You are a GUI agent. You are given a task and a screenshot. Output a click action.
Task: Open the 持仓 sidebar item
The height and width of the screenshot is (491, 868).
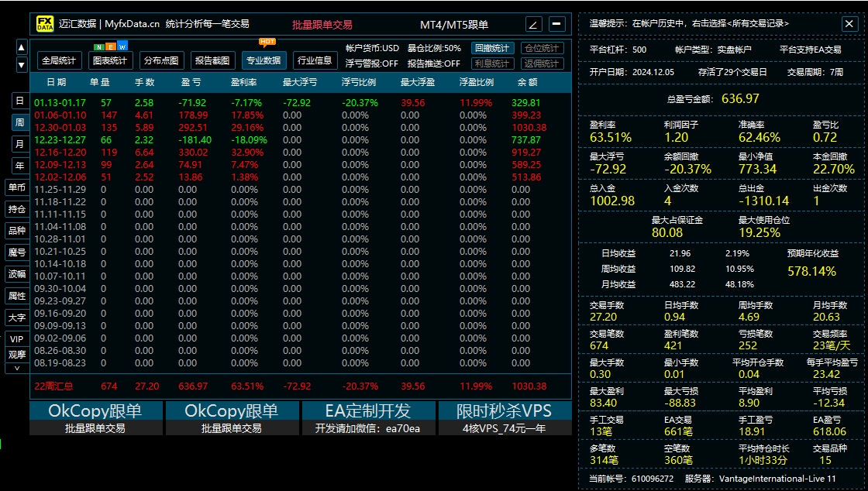16,209
